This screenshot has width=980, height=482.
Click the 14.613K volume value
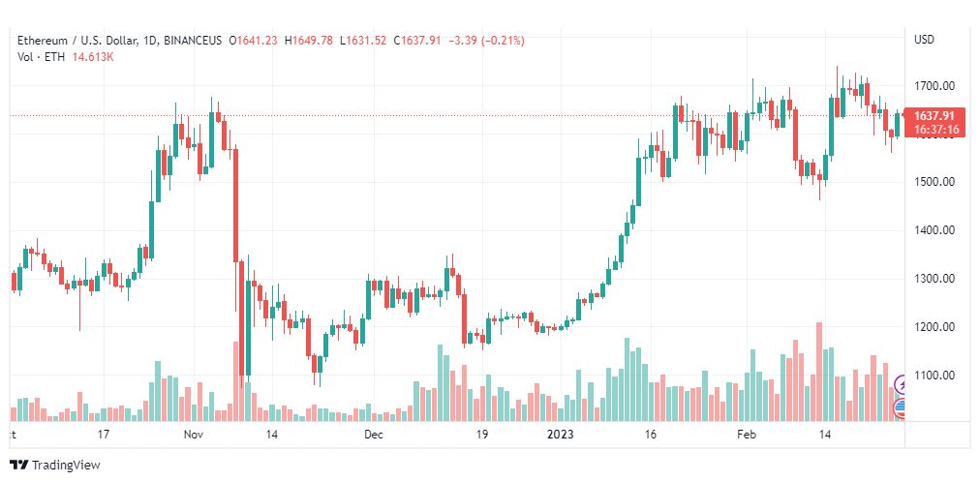click(93, 56)
